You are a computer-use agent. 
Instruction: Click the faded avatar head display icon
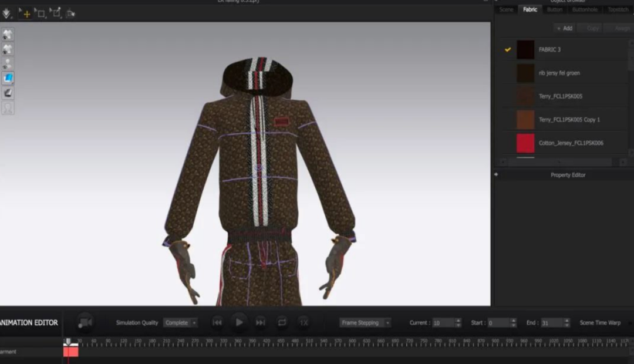pyautogui.click(x=8, y=108)
